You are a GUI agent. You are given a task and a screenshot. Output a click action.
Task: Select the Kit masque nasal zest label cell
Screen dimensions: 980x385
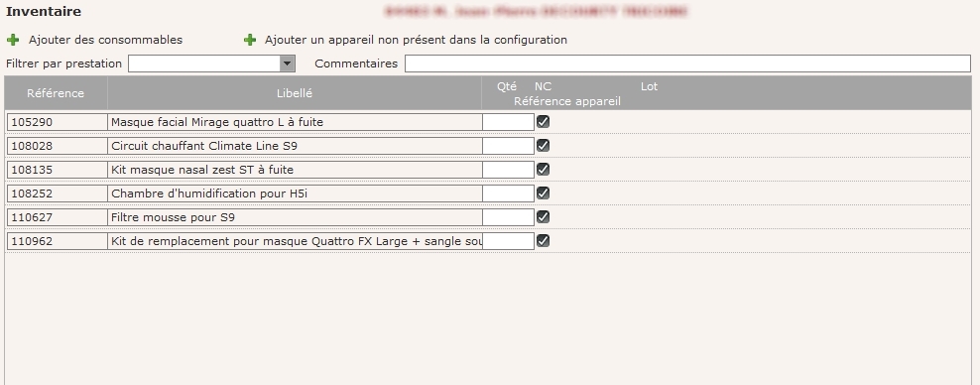click(295, 170)
